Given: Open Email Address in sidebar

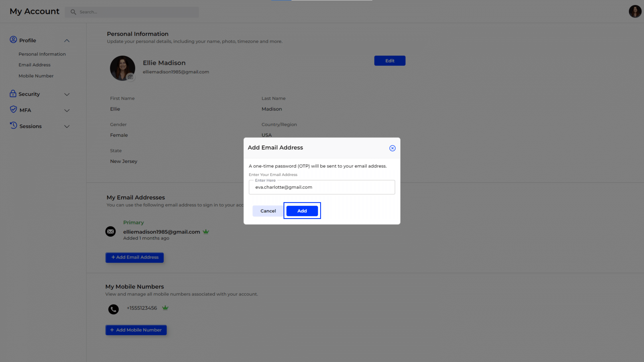Looking at the screenshot, I should click(x=34, y=65).
